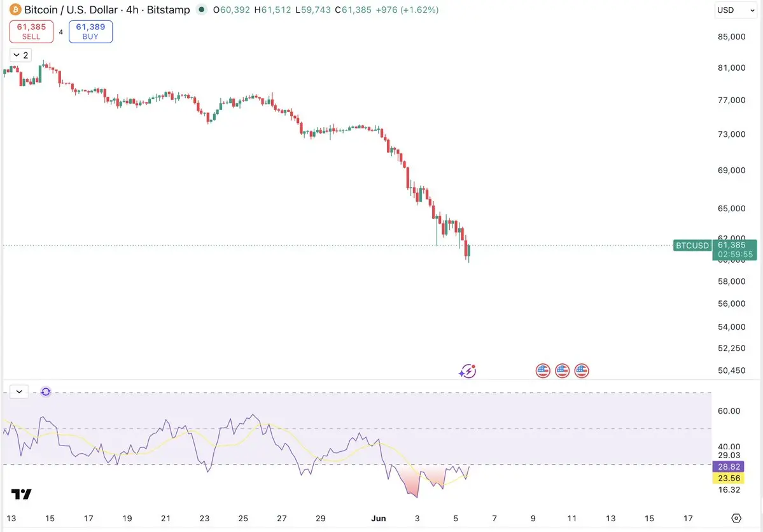Click the 85,000 price axis label
Image resolution: width=763 pixels, height=532 pixels.
[731, 36]
